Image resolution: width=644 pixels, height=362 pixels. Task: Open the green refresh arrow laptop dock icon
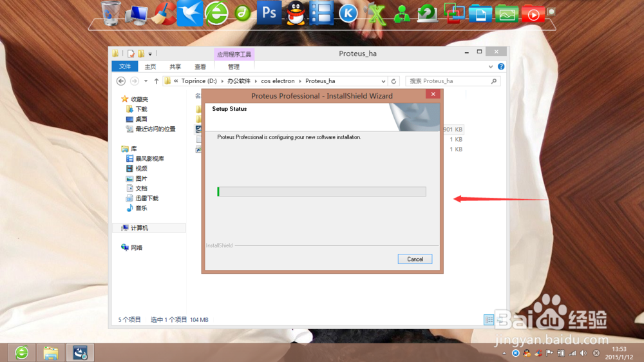pos(428,14)
